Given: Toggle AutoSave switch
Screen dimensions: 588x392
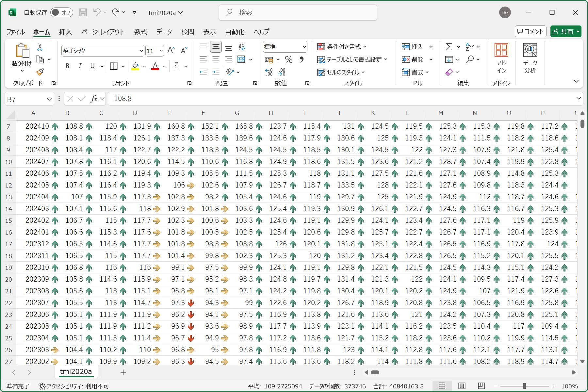Looking at the screenshot, I should [61, 12].
